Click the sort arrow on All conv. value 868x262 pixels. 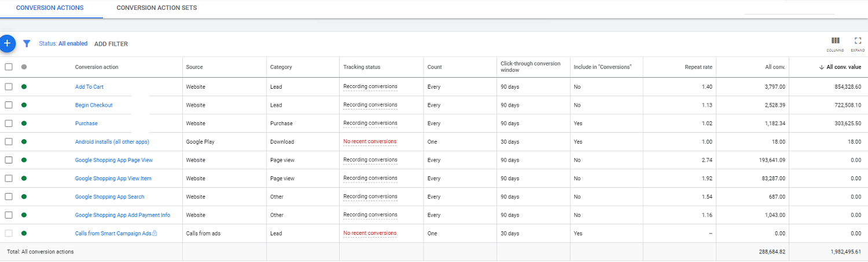pos(822,67)
